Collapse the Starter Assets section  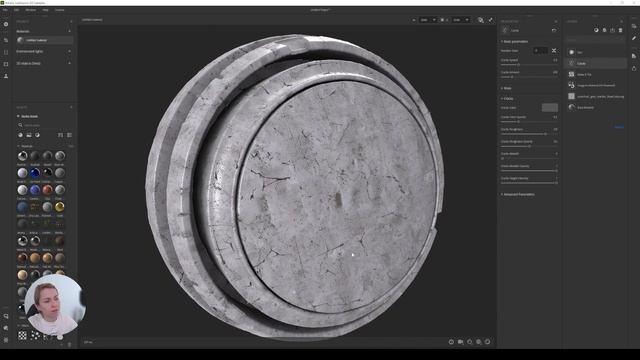[18, 116]
